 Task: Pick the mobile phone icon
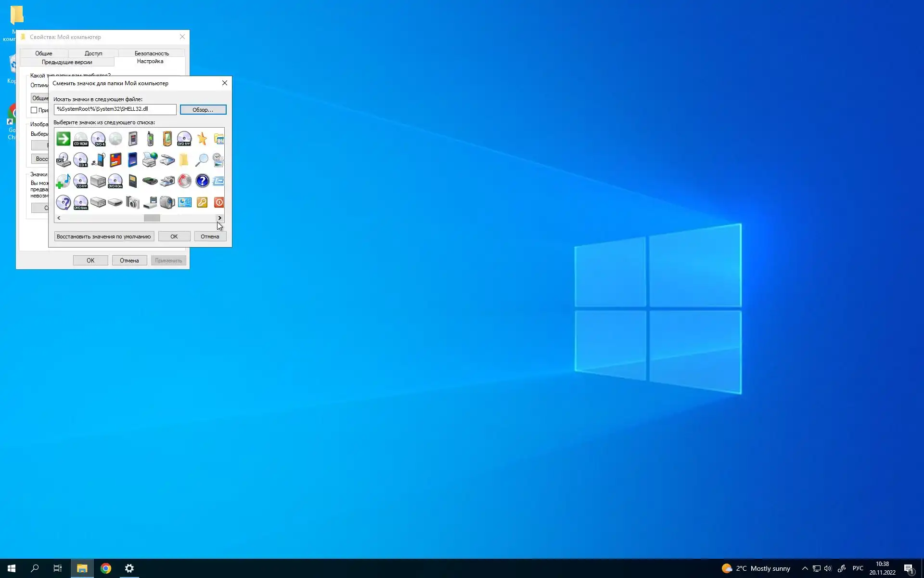(150, 139)
